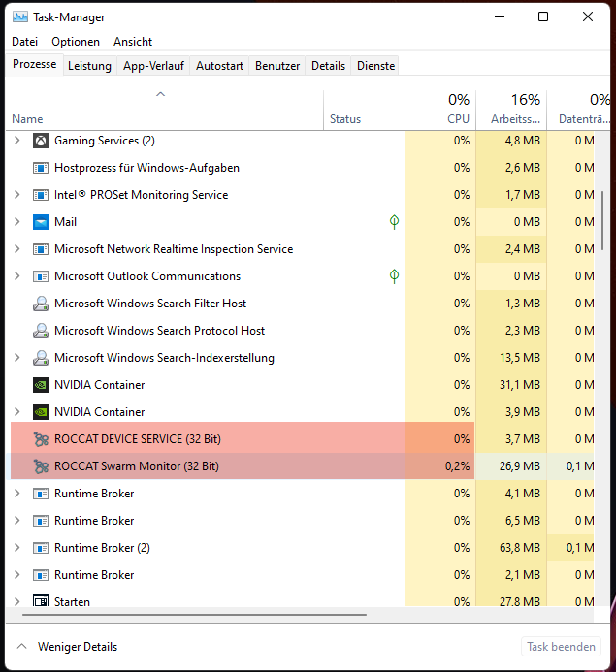Screen dimensions: 616x672
Task: Open the Ansicht menu
Action: pos(133,42)
